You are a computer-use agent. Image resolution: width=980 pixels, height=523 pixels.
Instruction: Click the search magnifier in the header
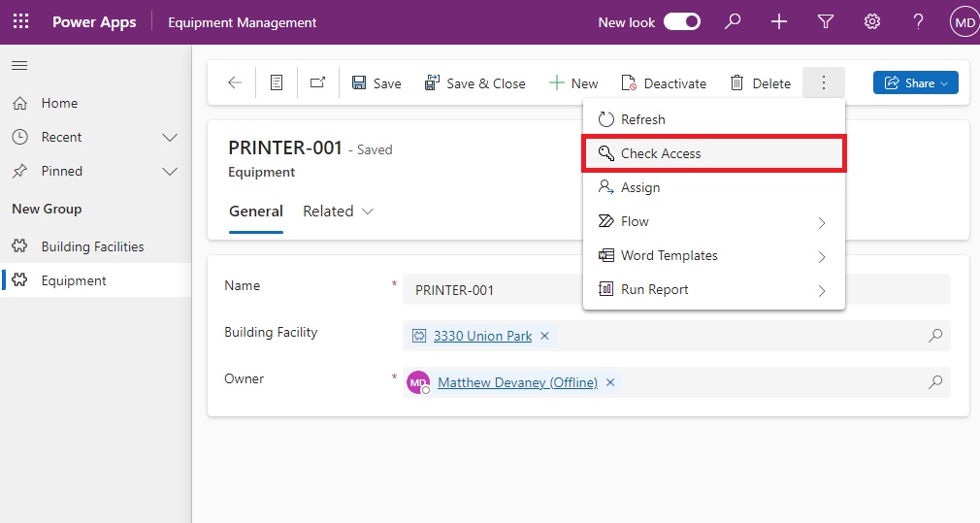pyautogui.click(x=733, y=22)
